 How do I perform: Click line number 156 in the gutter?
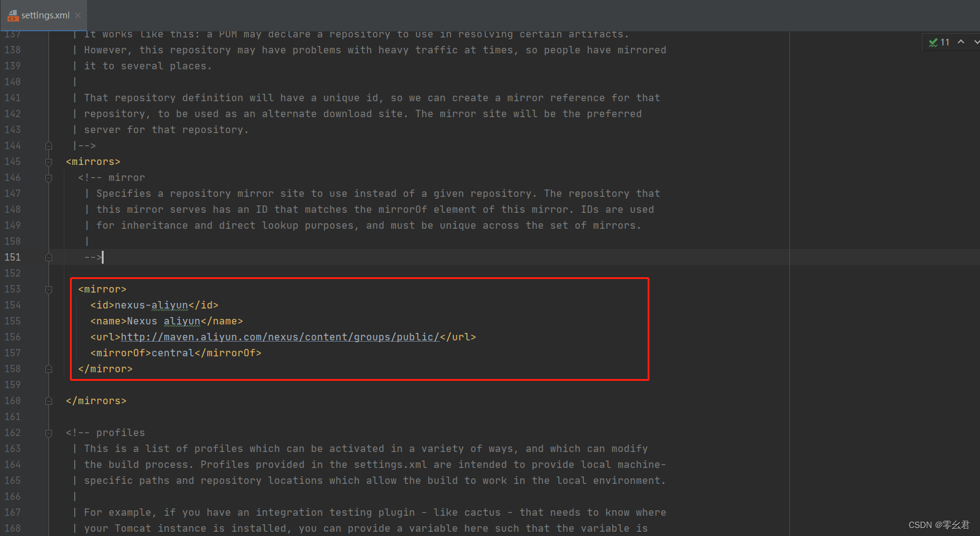12,337
